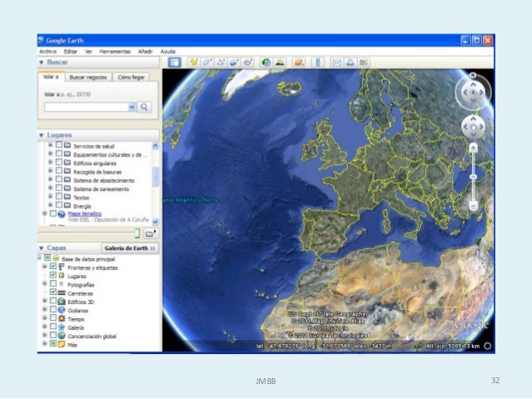Viewport: 532px width, 399px height.
Task: Click the print toolbar icon
Action: tap(350, 62)
